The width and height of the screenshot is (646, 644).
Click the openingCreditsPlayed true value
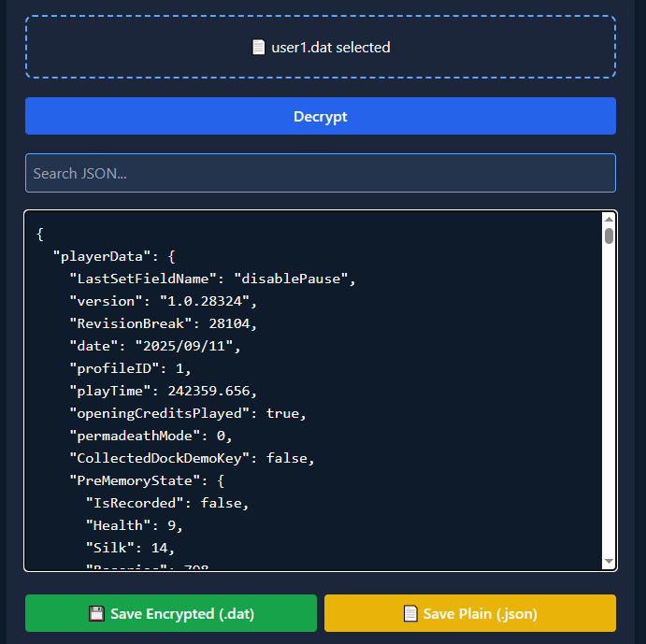click(282, 413)
